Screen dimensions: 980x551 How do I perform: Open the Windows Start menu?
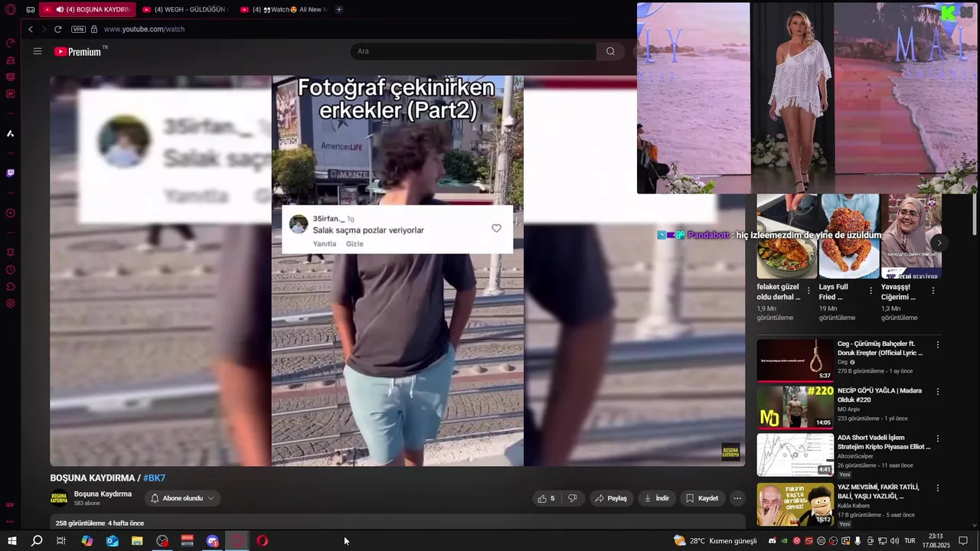pyautogui.click(x=11, y=541)
